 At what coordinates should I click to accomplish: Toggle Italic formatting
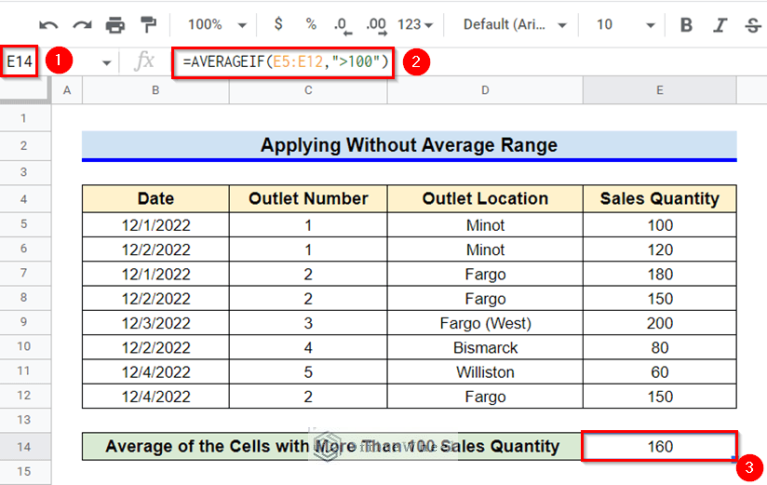point(720,24)
